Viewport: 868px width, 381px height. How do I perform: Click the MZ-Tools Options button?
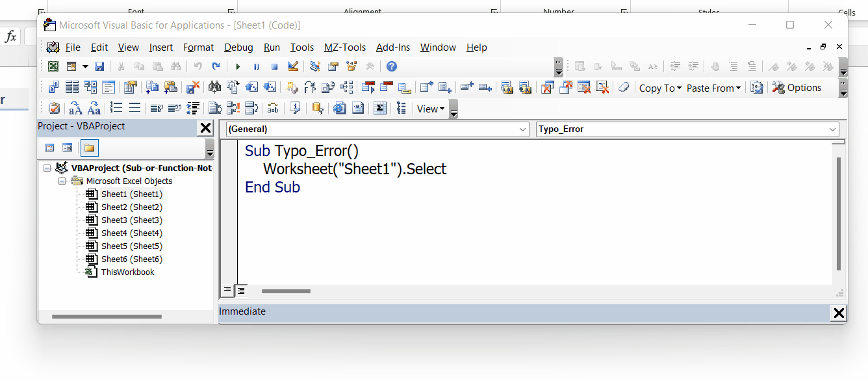(x=797, y=87)
